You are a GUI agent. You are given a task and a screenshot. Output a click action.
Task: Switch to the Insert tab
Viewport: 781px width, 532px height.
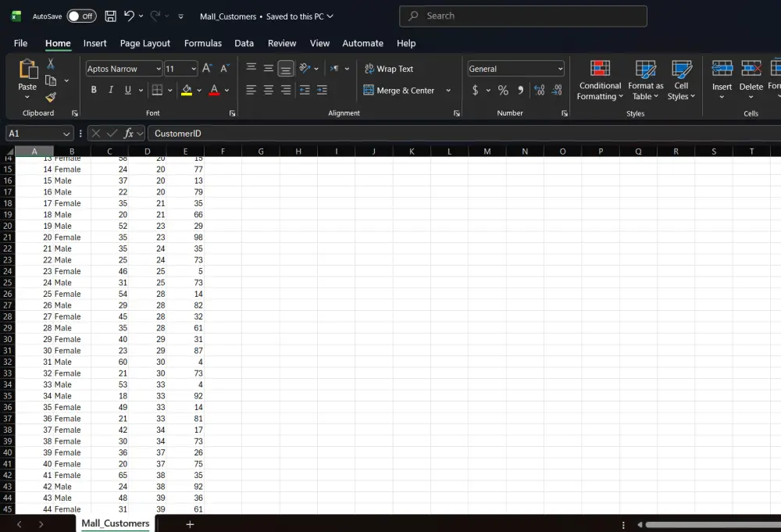[x=95, y=43]
